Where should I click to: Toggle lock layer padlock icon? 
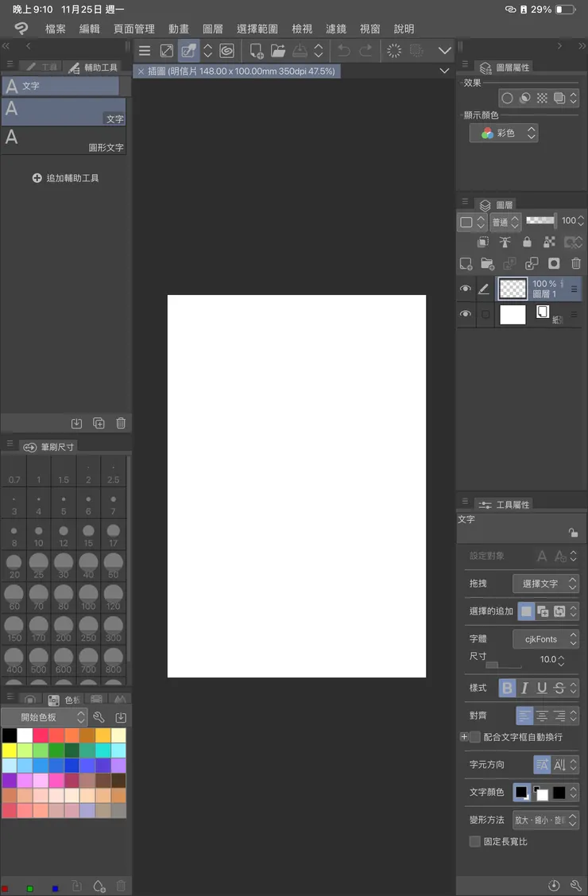[527, 242]
